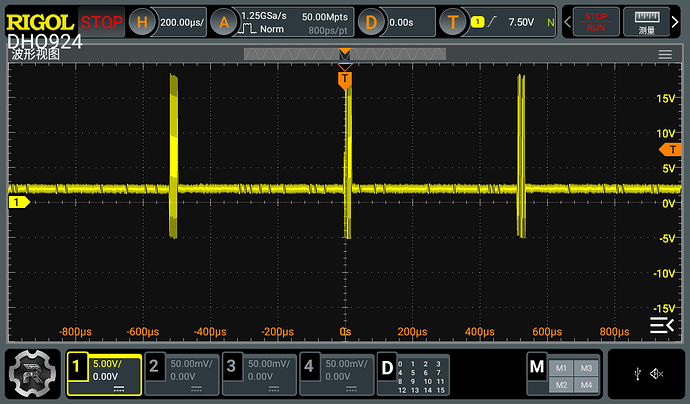The height and width of the screenshot is (404, 690).
Task: Click the 1.25GSa/s sample rate readout
Action: point(264,16)
